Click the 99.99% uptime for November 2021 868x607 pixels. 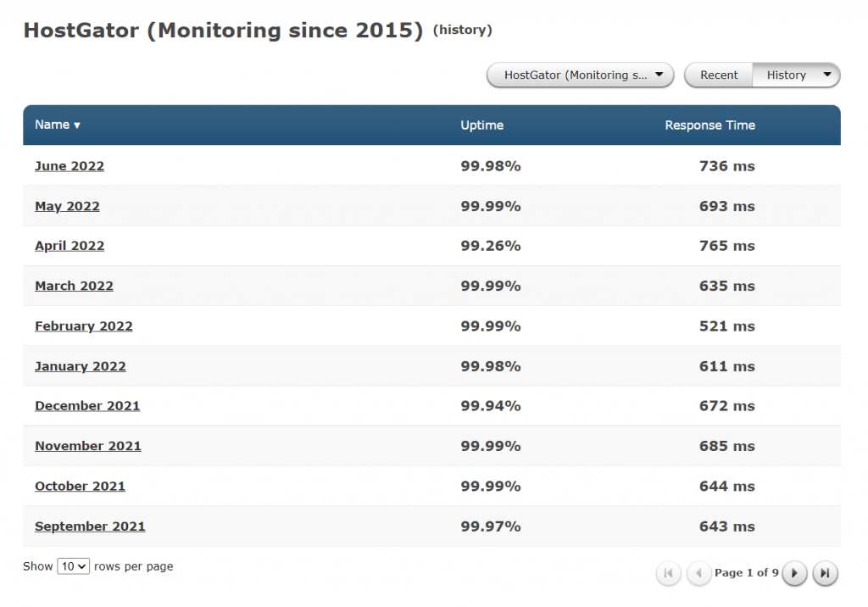[x=491, y=446]
